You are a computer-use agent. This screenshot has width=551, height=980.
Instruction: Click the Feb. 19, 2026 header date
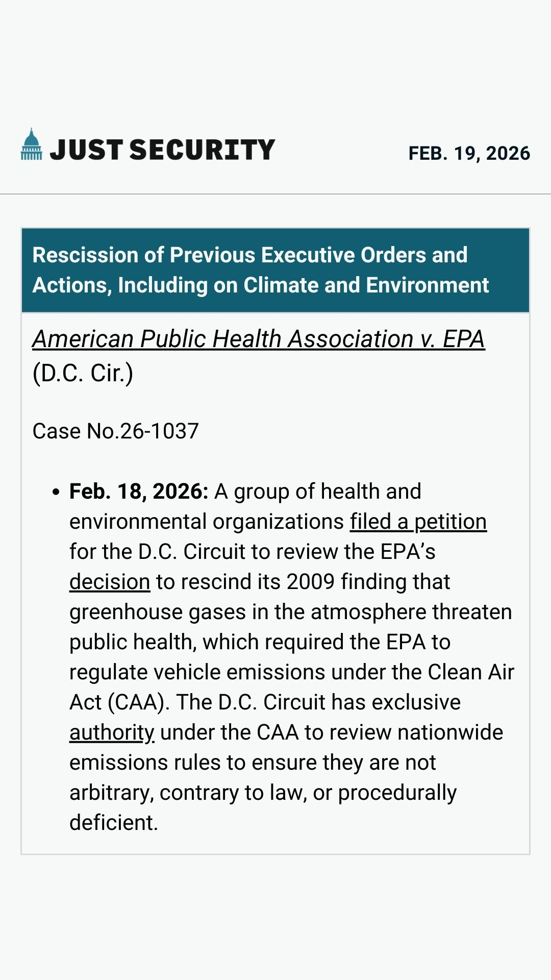tap(469, 153)
